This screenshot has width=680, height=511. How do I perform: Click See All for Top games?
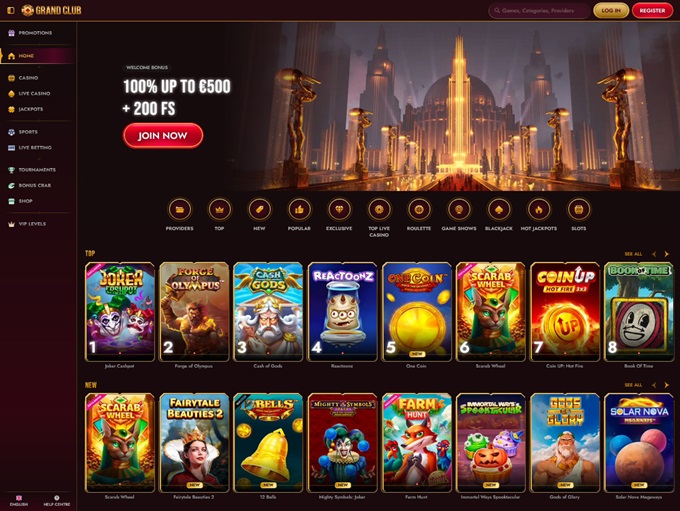[633, 254]
